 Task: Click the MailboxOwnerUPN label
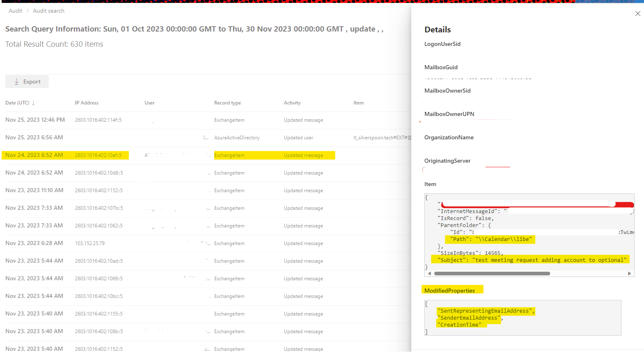[x=449, y=114]
